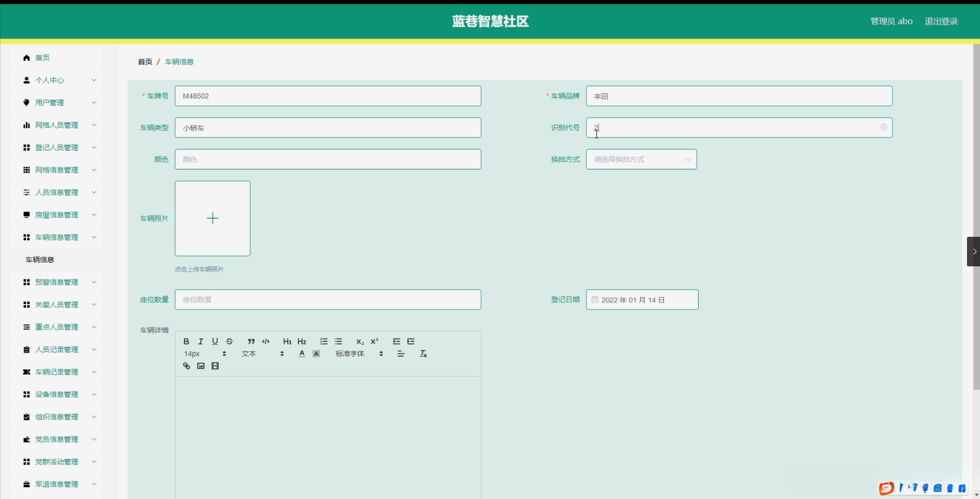
Task: Toggle italic text in the editor
Action: pos(200,341)
